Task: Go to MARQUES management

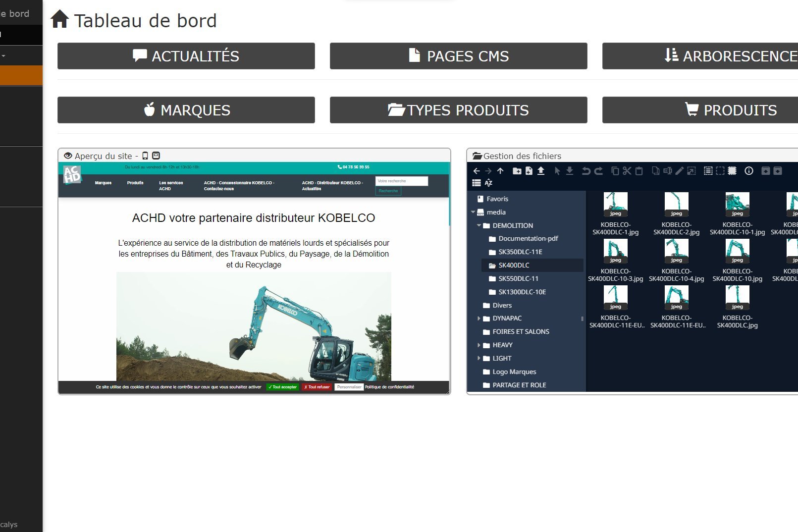Action: coord(186,110)
